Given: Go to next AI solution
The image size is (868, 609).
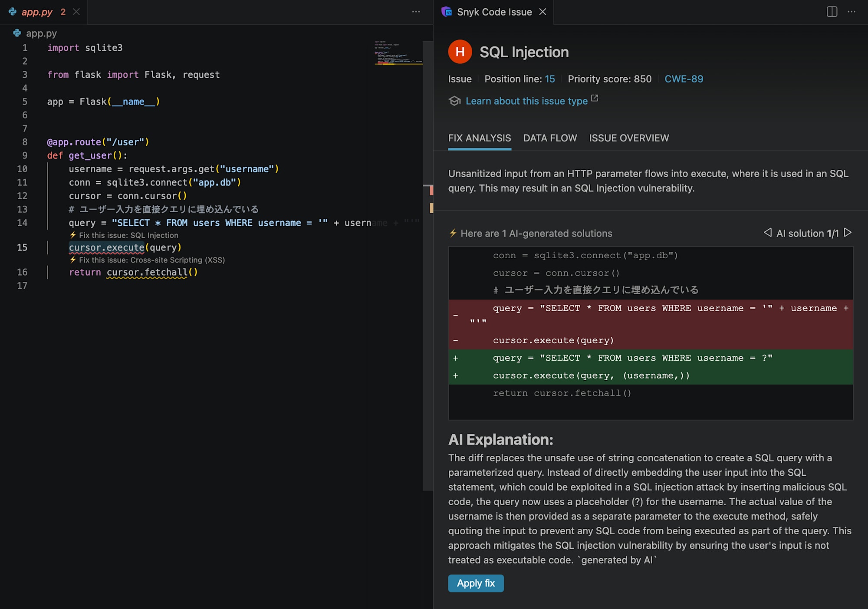Looking at the screenshot, I should tap(848, 233).
